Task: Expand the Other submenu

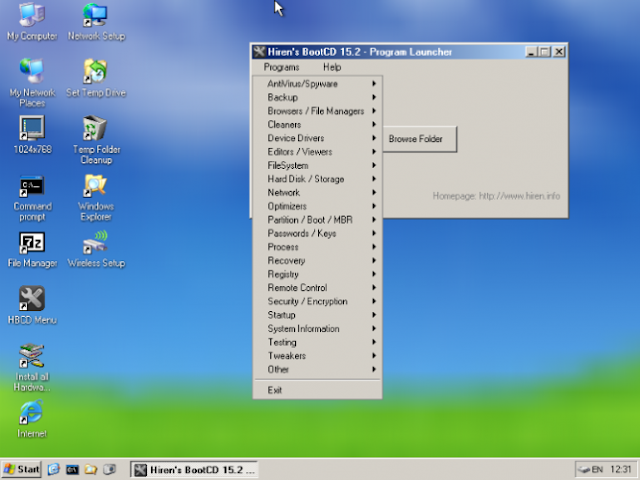Action: click(318, 369)
